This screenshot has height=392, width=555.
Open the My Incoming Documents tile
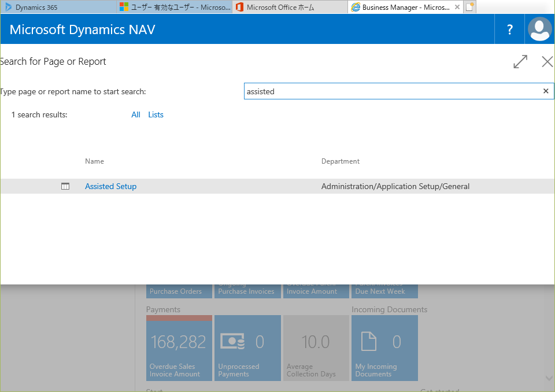point(385,348)
